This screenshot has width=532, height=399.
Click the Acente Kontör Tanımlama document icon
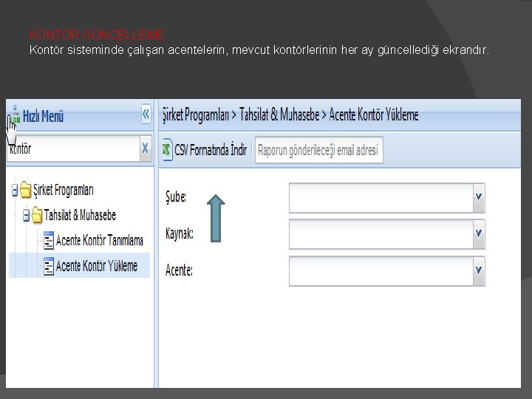pyautogui.click(x=49, y=241)
